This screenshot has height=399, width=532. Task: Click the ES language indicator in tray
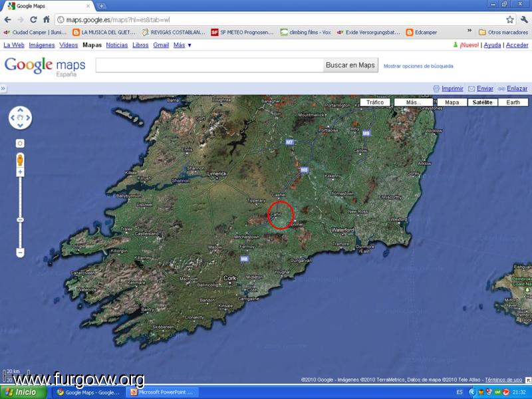click(x=460, y=392)
